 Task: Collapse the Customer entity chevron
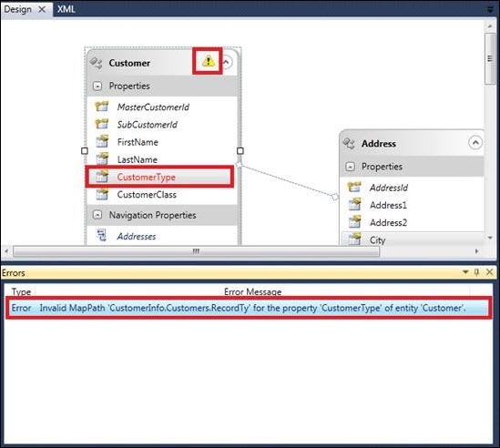[226, 62]
